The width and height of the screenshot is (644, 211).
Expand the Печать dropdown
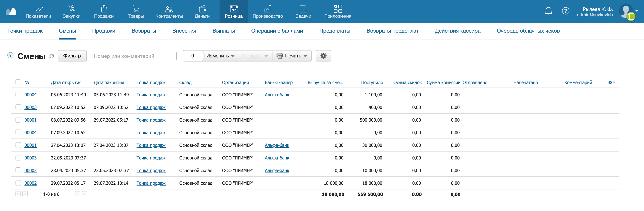point(291,56)
